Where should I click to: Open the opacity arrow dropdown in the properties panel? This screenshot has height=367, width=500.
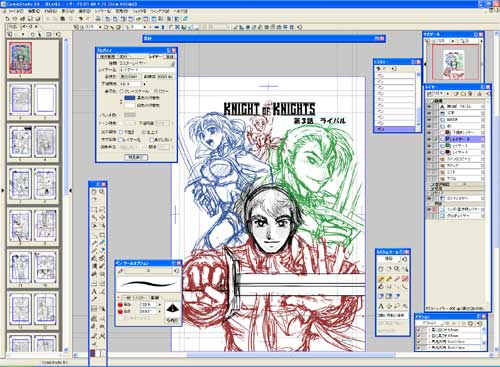[x=144, y=84]
